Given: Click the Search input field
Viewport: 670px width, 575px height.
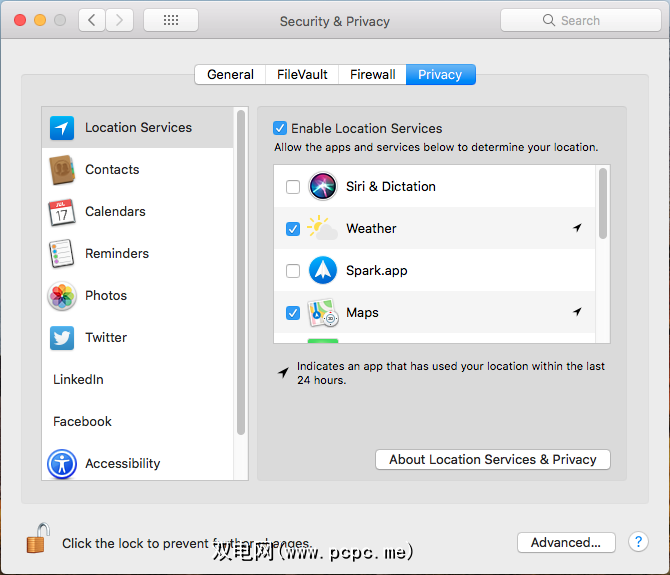Looking at the screenshot, I should (581, 20).
